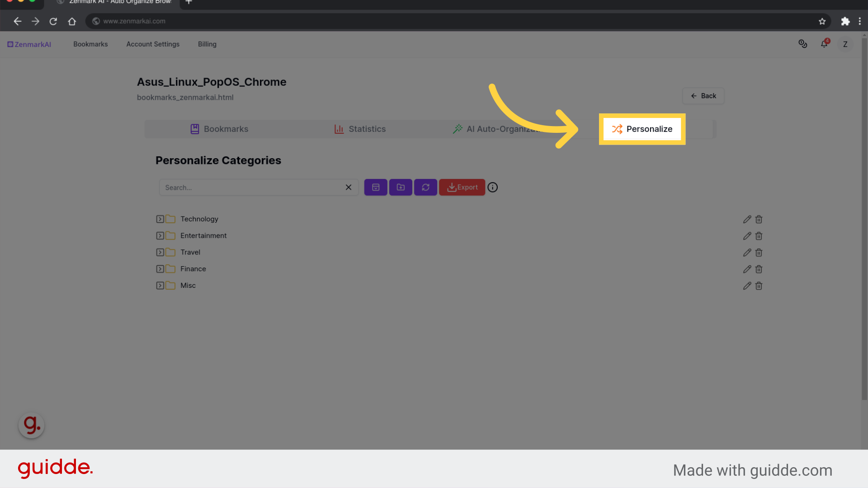Image resolution: width=868 pixels, height=488 pixels.
Task: Open the info icon beside Export
Action: point(493,187)
